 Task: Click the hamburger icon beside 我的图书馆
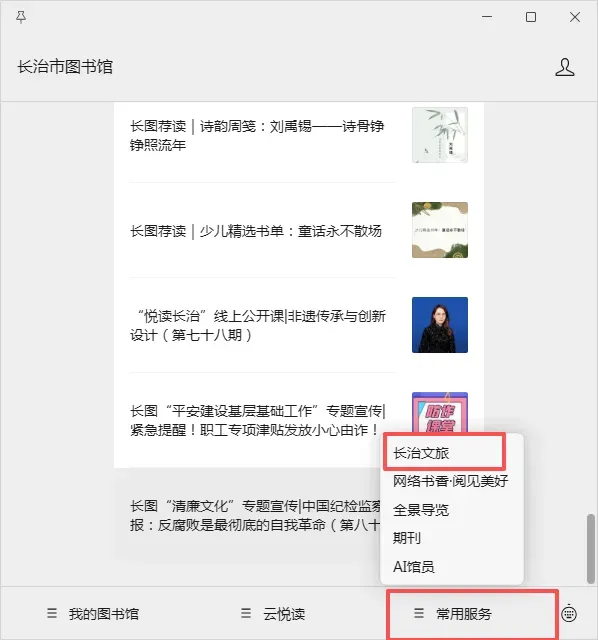tap(52, 613)
